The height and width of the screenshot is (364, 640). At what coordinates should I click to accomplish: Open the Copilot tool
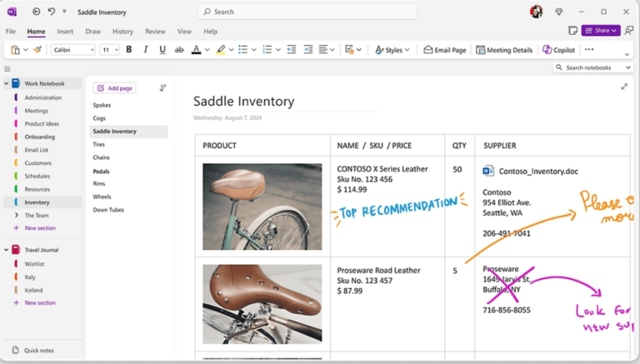(558, 50)
